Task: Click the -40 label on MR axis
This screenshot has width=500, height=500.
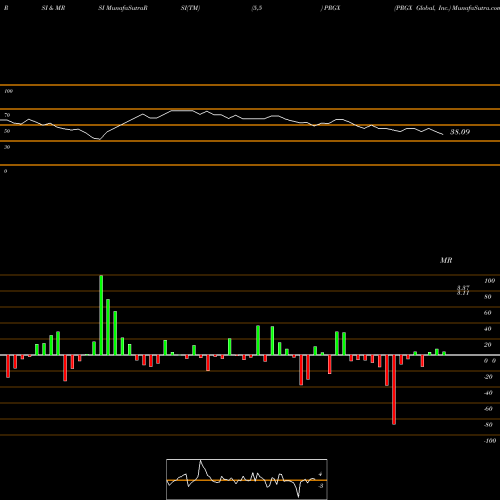Action: pos(488,393)
